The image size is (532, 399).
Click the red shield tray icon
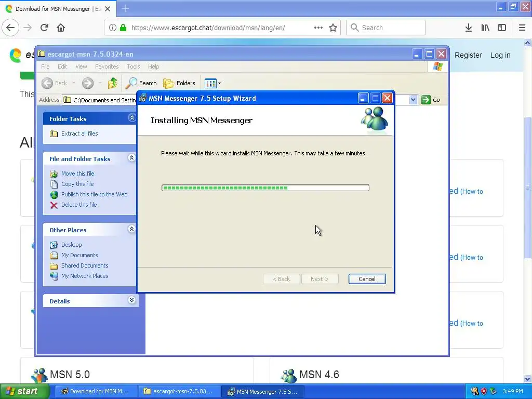[484, 391]
